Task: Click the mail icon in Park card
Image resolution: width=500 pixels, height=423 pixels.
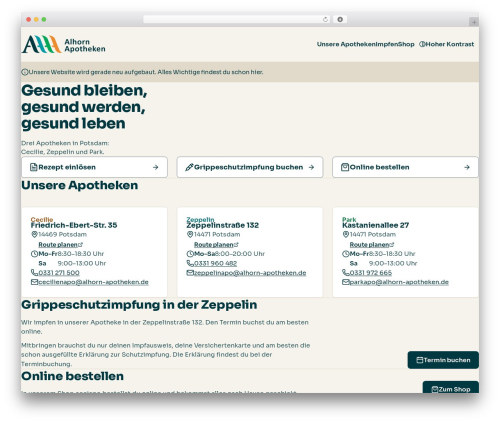Action: click(x=346, y=282)
